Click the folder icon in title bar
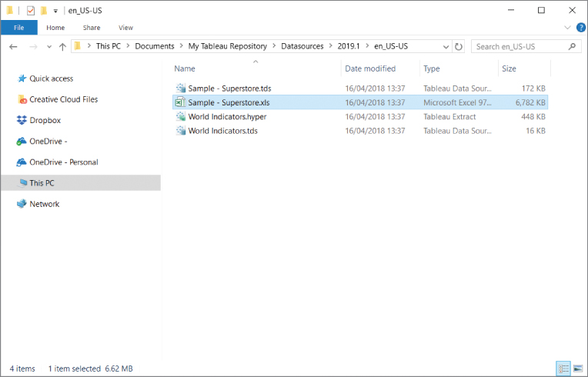This screenshot has width=588, height=377. click(10, 10)
